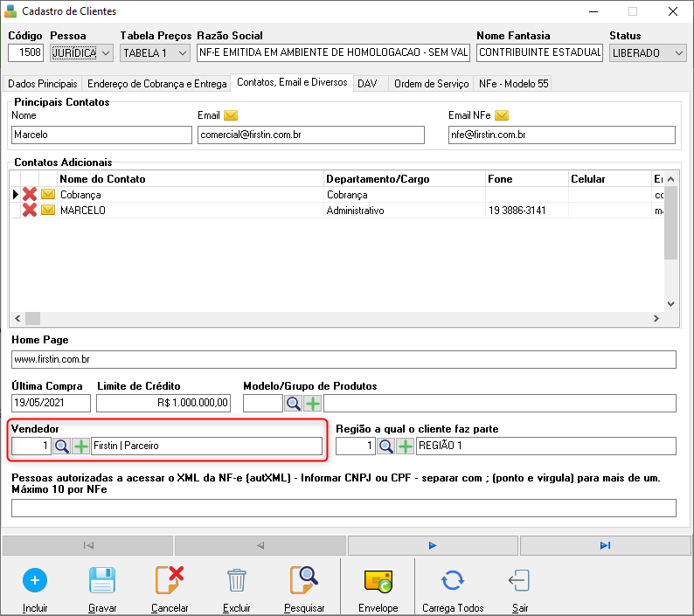This screenshot has height=616, width=694.
Task: Click the Nome Fantasia field
Action: 539,52
